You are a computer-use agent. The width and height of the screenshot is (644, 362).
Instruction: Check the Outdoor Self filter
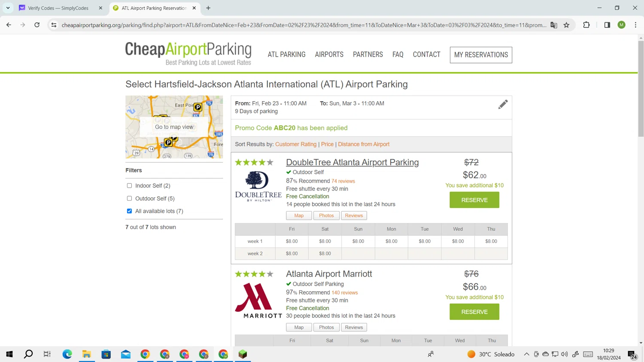pyautogui.click(x=129, y=199)
